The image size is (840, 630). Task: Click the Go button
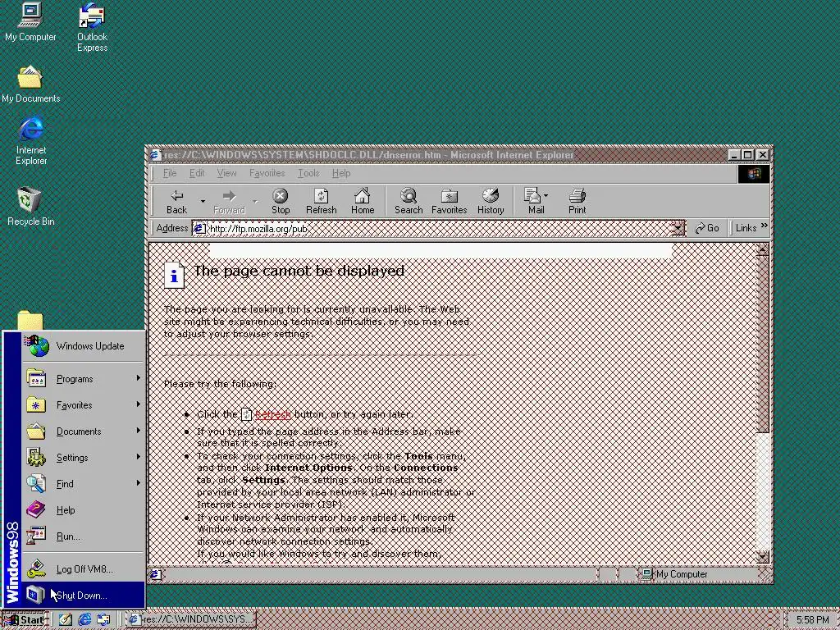pos(706,228)
